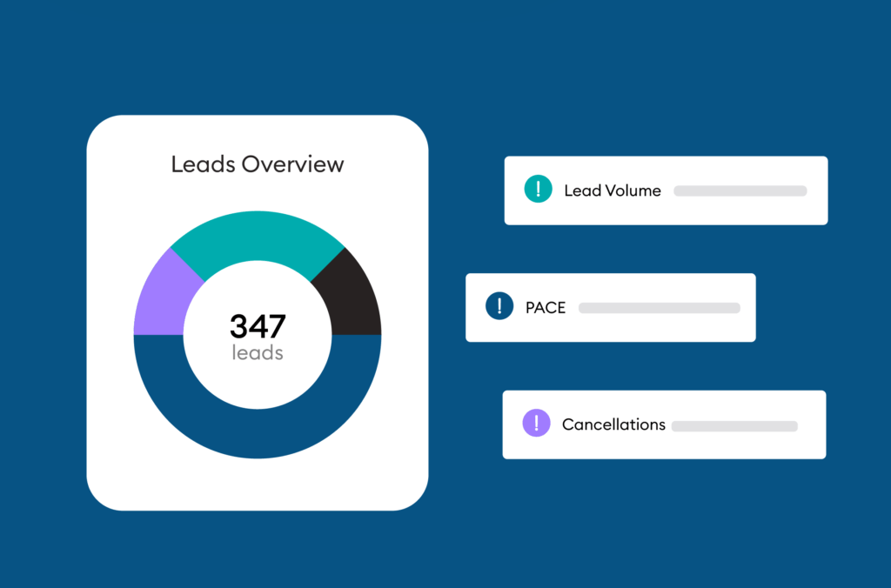Click the dark blue alert icon beside PACE

(499, 306)
